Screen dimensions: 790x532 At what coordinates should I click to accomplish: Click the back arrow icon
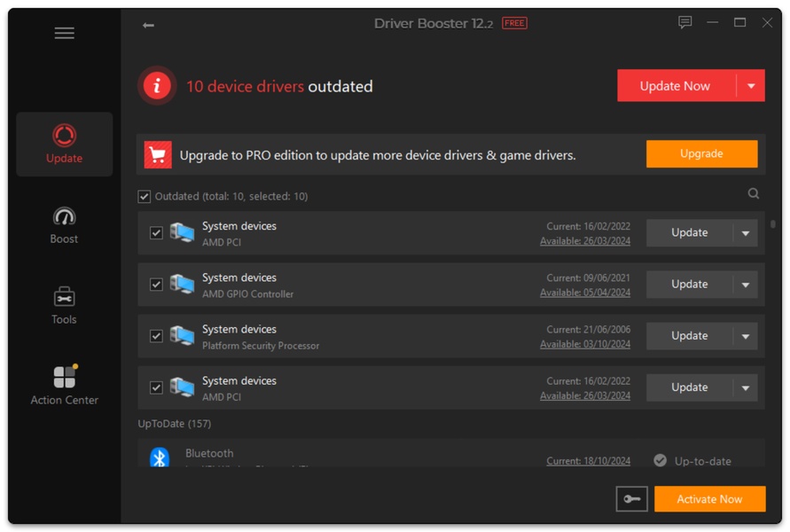(x=148, y=25)
